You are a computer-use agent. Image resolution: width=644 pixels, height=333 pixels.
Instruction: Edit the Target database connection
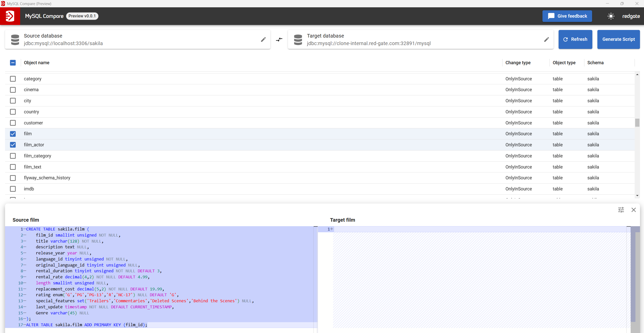546,40
